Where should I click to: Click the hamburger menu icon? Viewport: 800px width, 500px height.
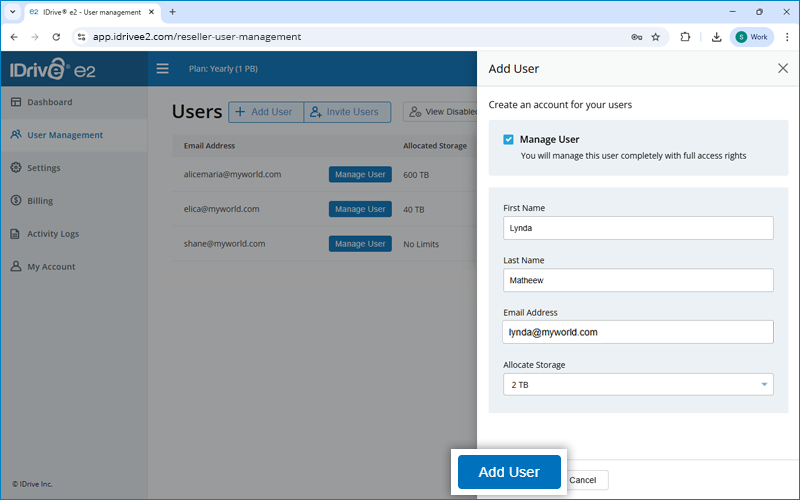[162, 69]
